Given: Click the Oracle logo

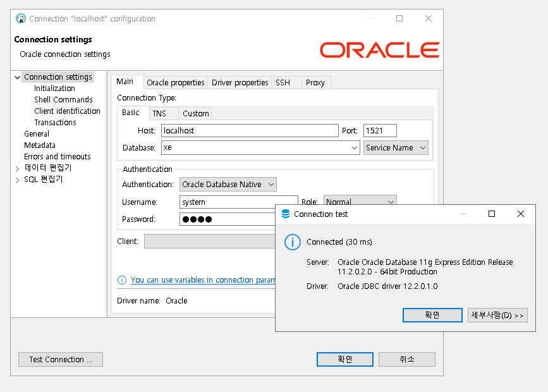Looking at the screenshot, I should click(379, 50).
